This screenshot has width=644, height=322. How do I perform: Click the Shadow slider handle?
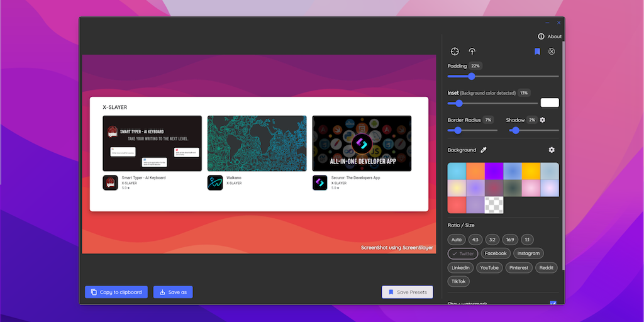click(516, 131)
